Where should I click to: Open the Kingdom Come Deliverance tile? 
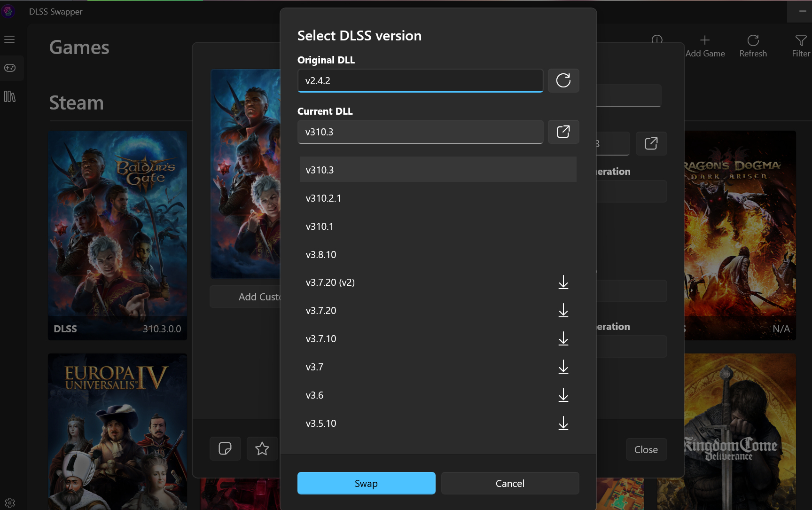coord(740,432)
